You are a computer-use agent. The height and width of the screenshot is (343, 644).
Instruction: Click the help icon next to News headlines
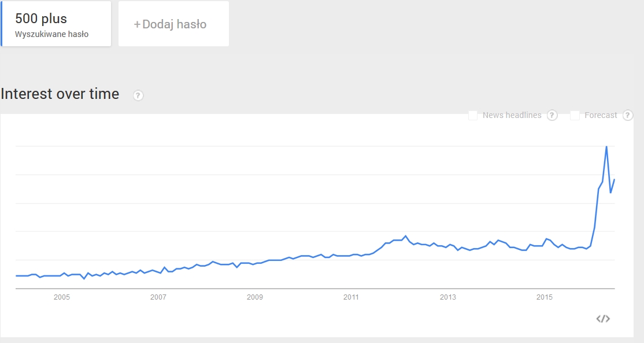point(553,116)
